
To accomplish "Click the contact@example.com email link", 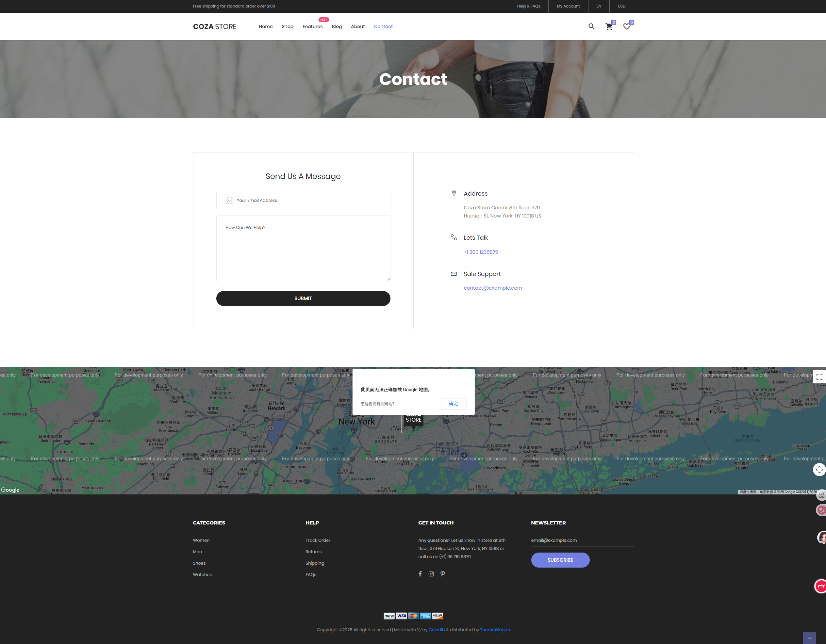I will [492, 288].
